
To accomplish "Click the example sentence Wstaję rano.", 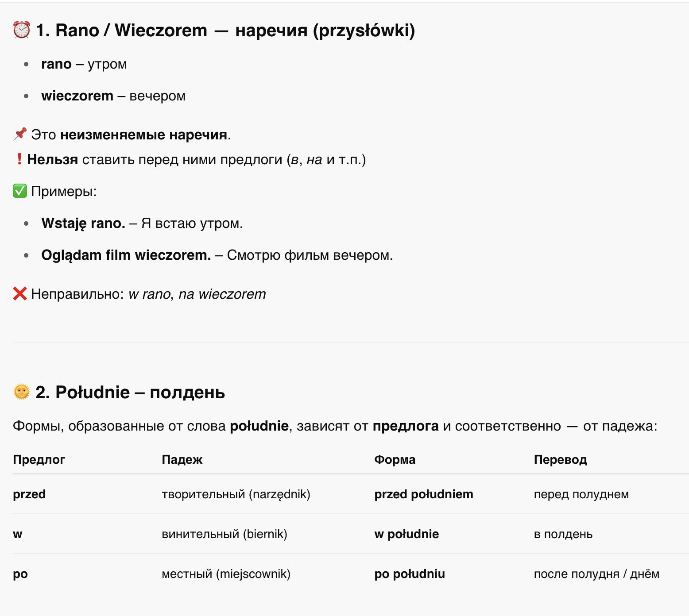I will coord(83,223).
